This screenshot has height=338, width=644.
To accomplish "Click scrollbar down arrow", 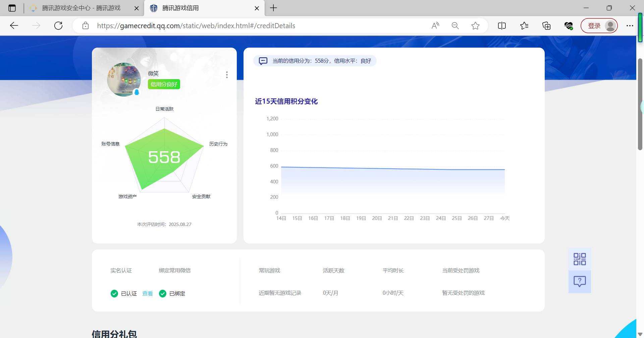I will (640, 334).
